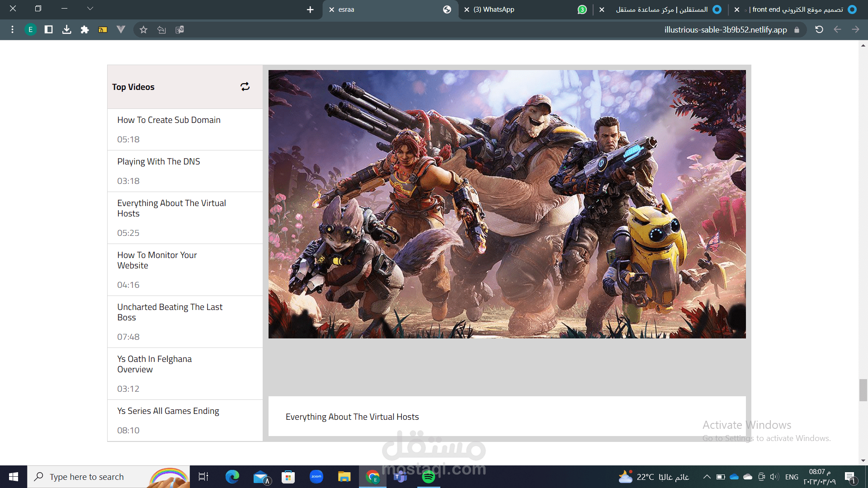Select Uncharted Beating The Last Boss
This screenshot has width=868, height=488.
point(185,322)
